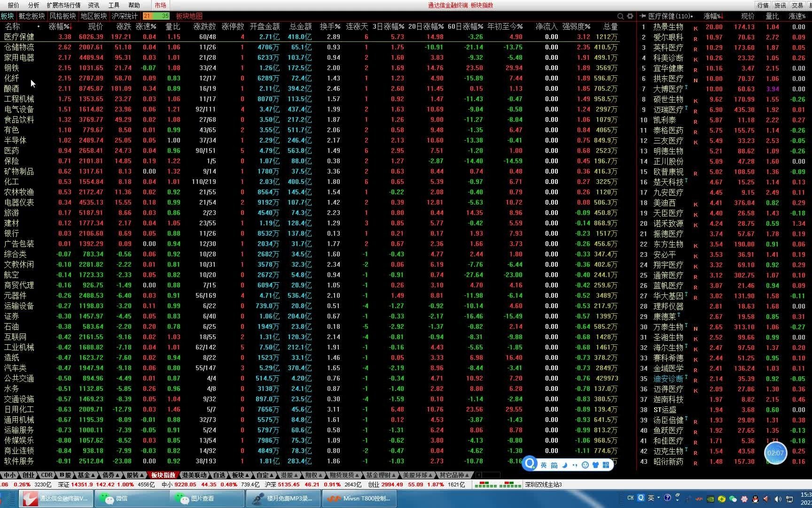Click the 交易 button at top right
812x508 pixels.
tap(797, 5)
